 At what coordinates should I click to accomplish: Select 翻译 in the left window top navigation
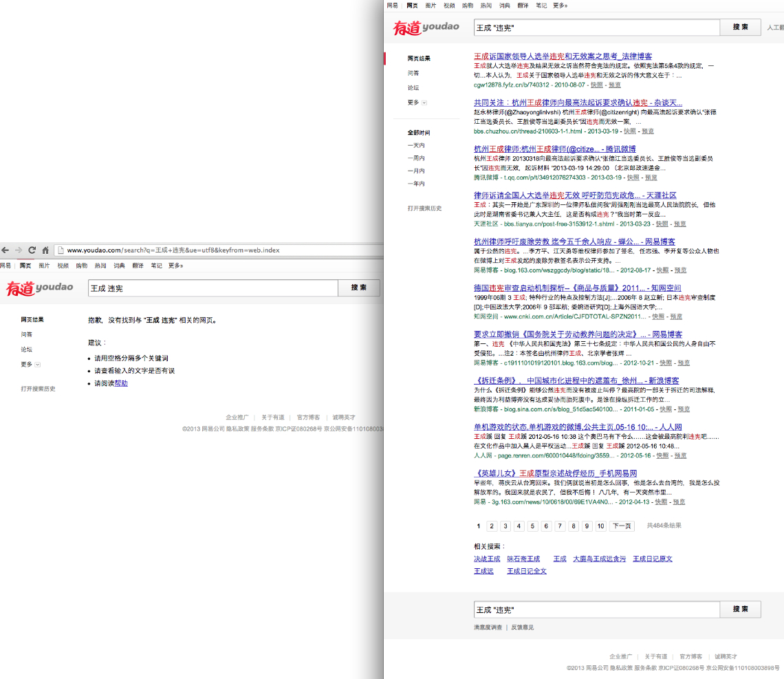click(138, 266)
